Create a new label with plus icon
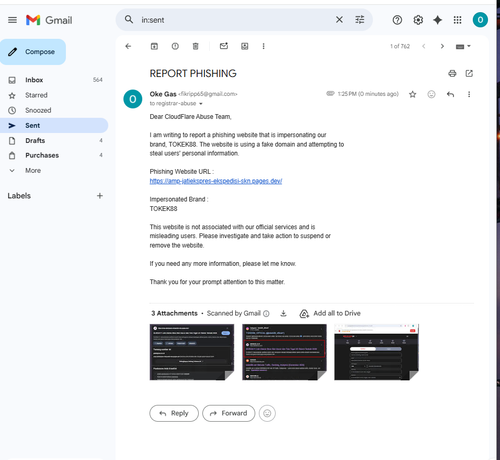This screenshot has width=500, height=460. click(100, 196)
